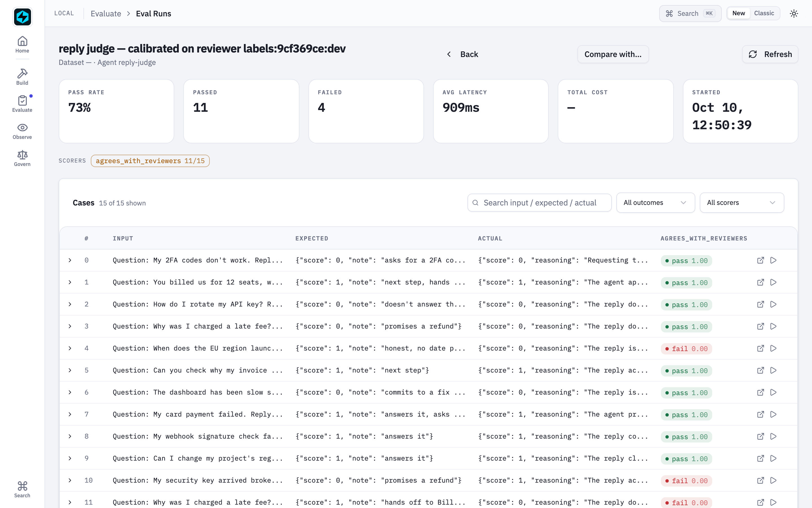Open the All scorers dropdown
This screenshot has height=508, width=812.
(742, 203)
